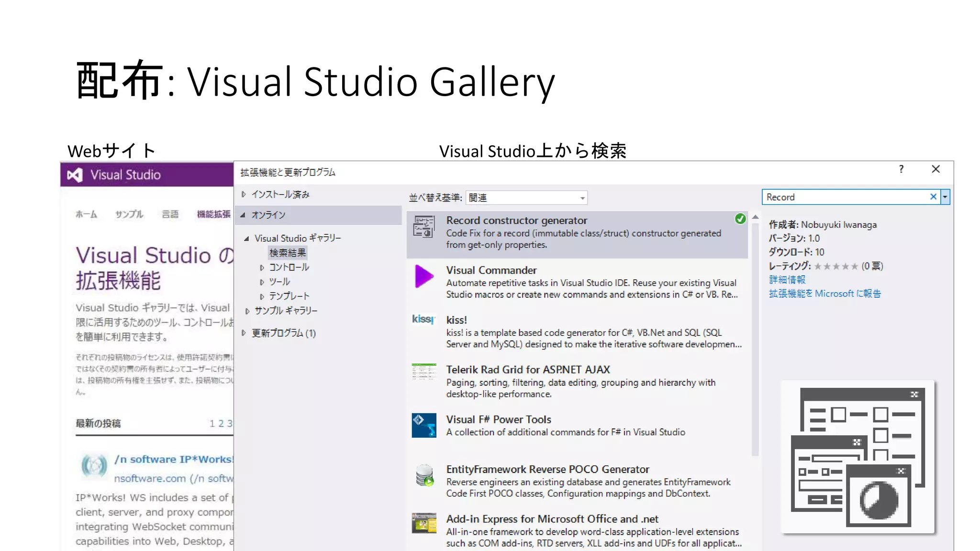Click the Record constructor generator extension icon
The image size is (980, 551).
[x=424, y=227]
